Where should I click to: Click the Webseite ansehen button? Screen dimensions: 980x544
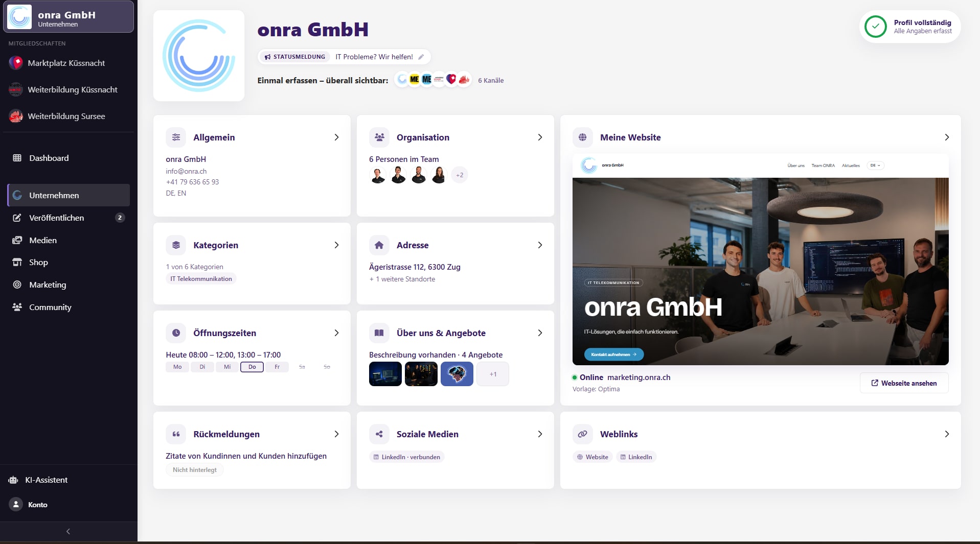[x=904, y=383]
